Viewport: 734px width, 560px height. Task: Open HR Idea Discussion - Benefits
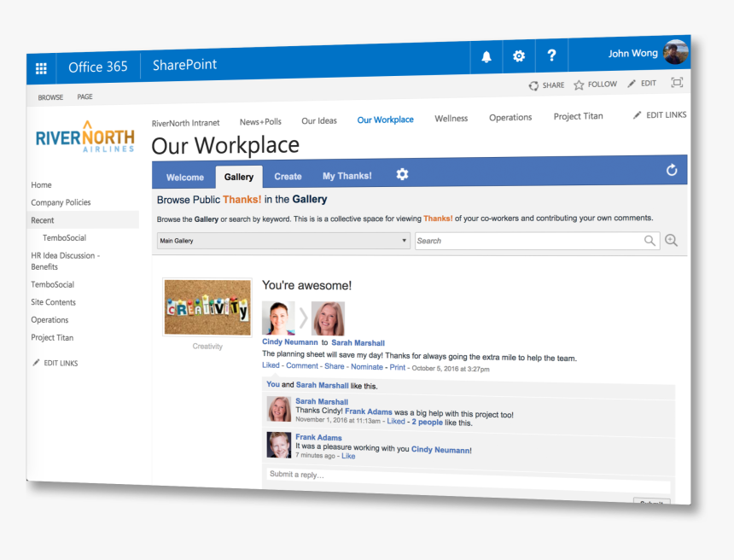point(65,261)
